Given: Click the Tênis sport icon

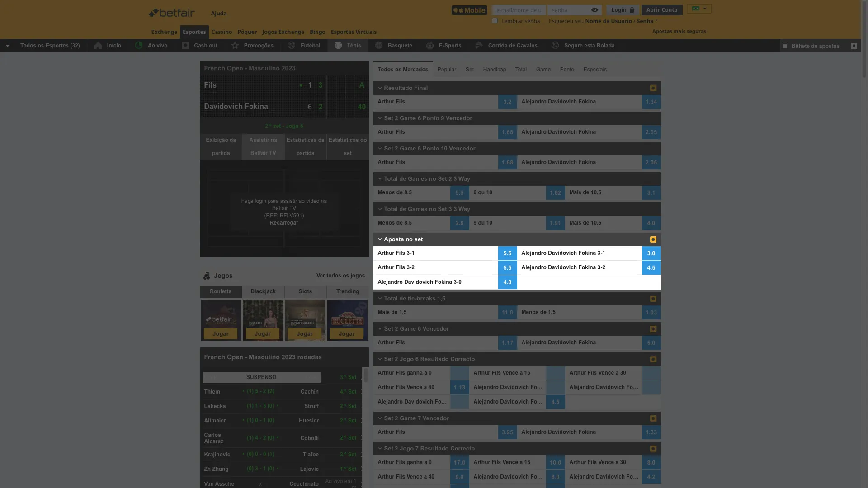Looking at the screenshot, I should (338, 45).
